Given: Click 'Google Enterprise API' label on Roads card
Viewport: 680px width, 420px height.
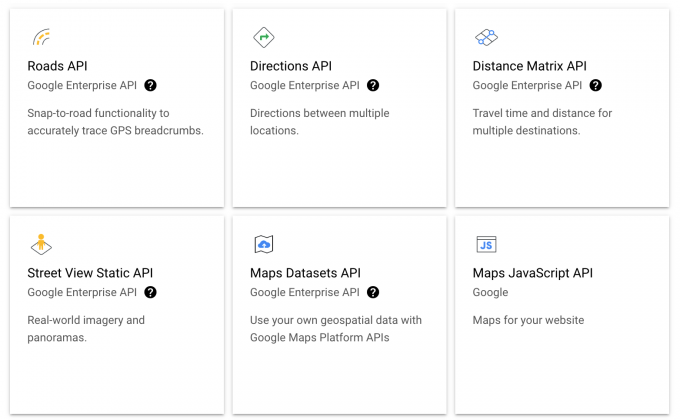Looking at the screenshot, I should click(82, 85).
